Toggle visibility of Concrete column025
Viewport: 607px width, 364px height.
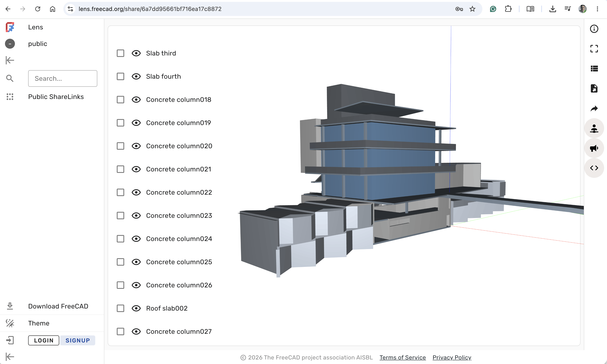[136, 262]
